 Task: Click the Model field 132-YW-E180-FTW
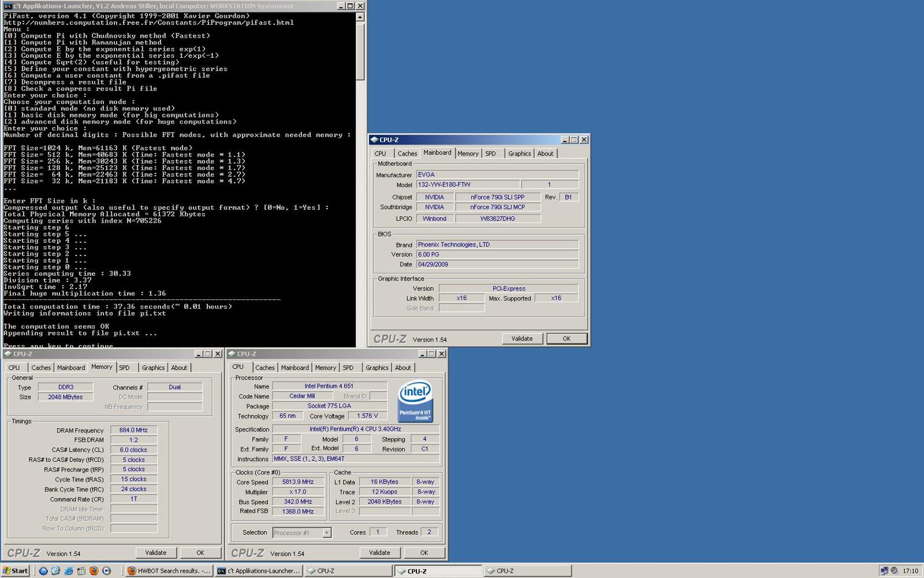(x=468, y=184)
